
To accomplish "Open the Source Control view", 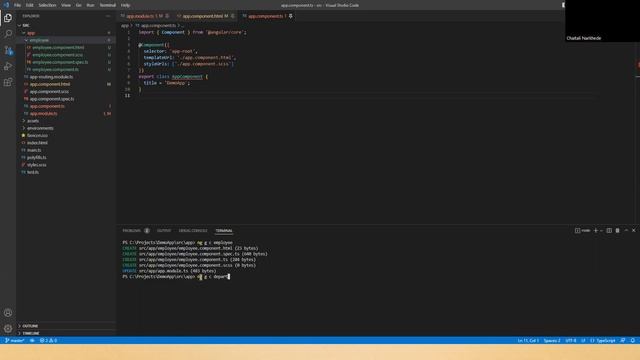I will pyautogui.click(x=8, y=50).
